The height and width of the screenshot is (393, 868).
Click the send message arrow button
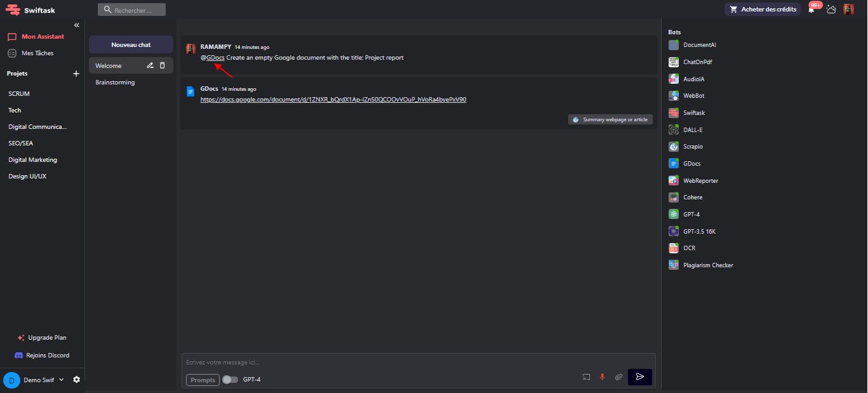pyautogui.click(x=640, y=377)
